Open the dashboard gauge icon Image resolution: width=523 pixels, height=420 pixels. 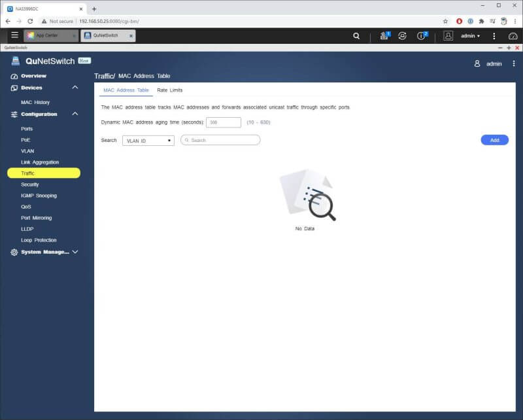point(513,36)
